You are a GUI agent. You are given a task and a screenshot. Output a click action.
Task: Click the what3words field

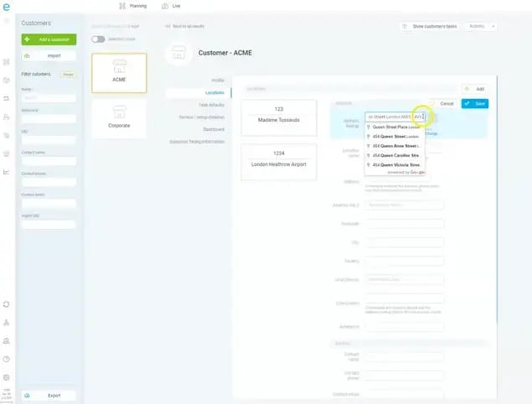(x=405, y=279)
